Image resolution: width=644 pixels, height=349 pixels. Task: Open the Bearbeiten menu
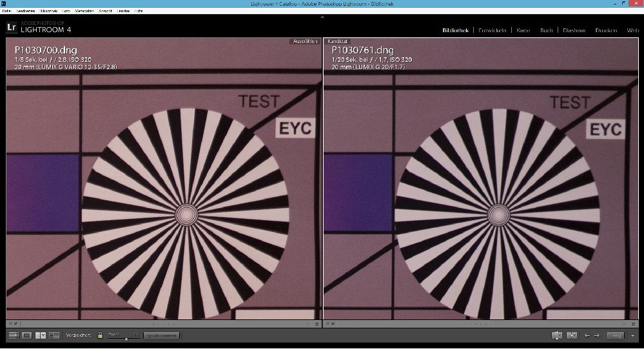pos(26,11)
